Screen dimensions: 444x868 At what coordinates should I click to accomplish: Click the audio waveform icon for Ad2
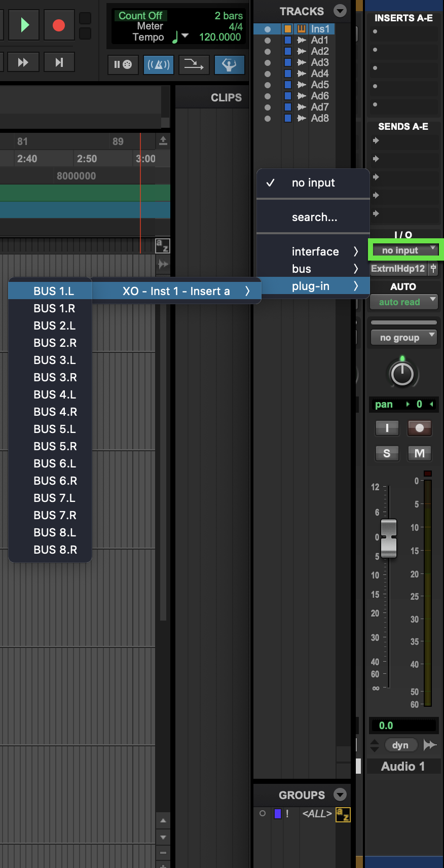302,51
